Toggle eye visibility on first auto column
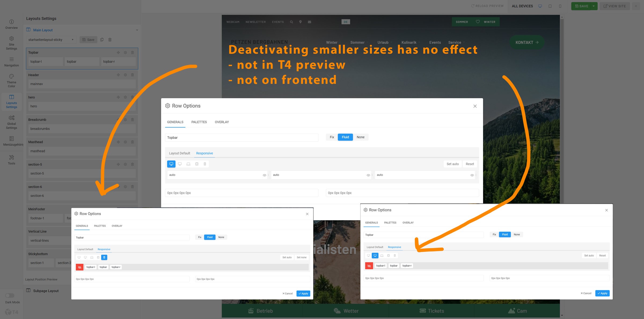 [264, 175]
